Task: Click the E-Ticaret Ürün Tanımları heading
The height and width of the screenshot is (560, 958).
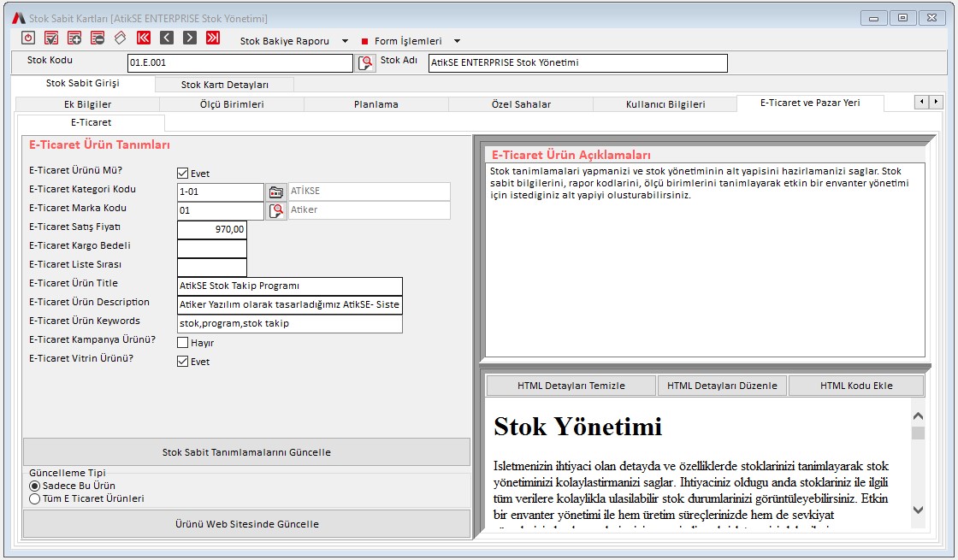Action: point(99,145)
